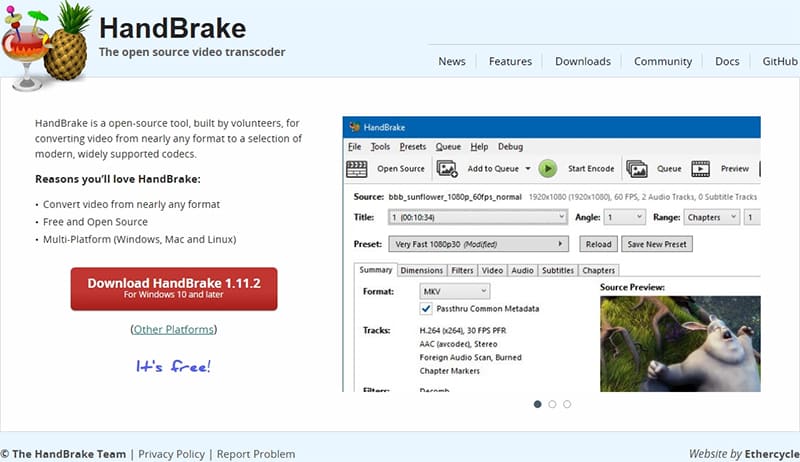Click the HandBrake cocktail and pineapple logo
This screenshot has height=462, width=800.
[45, 46]
